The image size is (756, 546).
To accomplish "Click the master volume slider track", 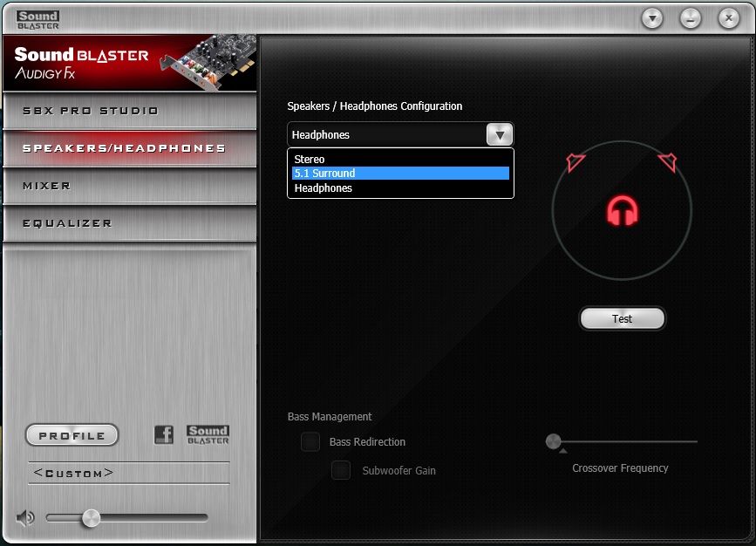I will pyautogui.click(x=126, y=518).
